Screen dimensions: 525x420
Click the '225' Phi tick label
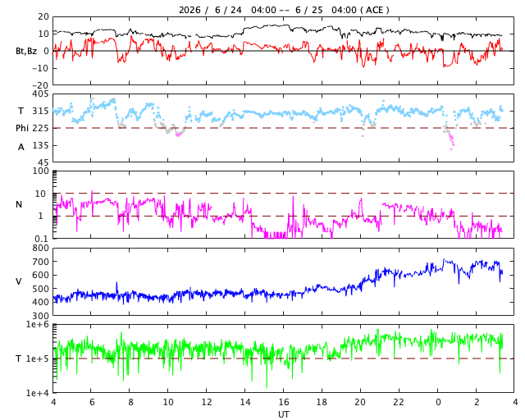tap(40, 128)
